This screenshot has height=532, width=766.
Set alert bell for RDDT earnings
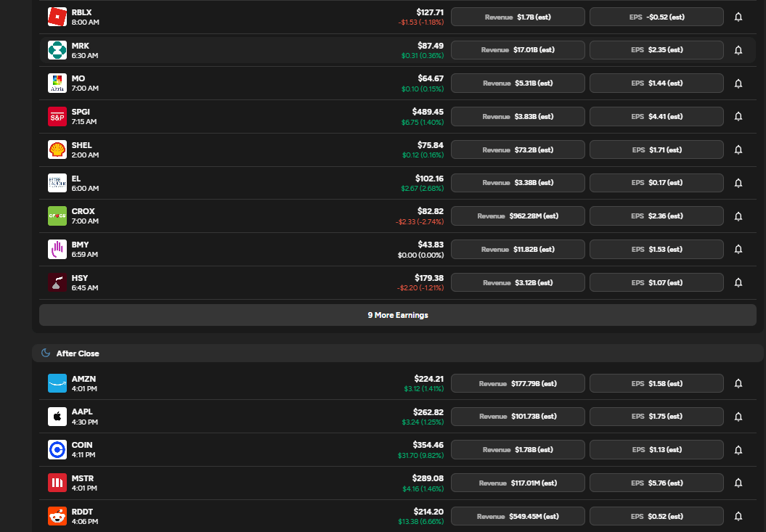tap(738, 516)
